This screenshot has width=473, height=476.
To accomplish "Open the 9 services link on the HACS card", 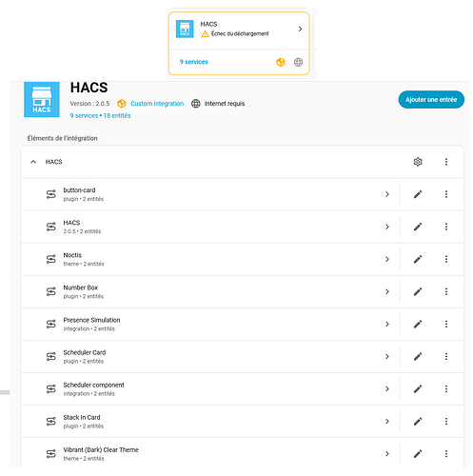I will click(x=194, y=62).
